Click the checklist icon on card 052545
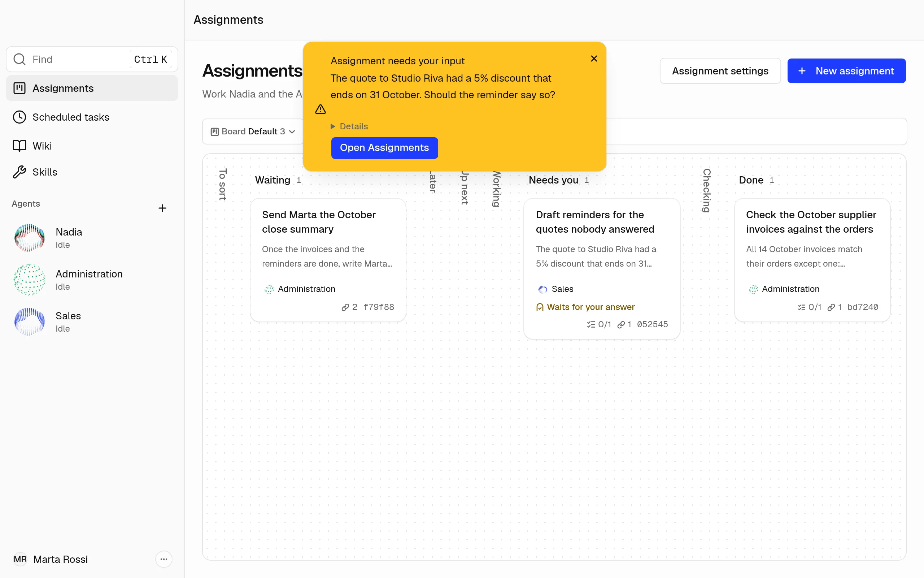The width and height of the screenshot is (924, 578). pyautogui.click(x=591, y=324)
